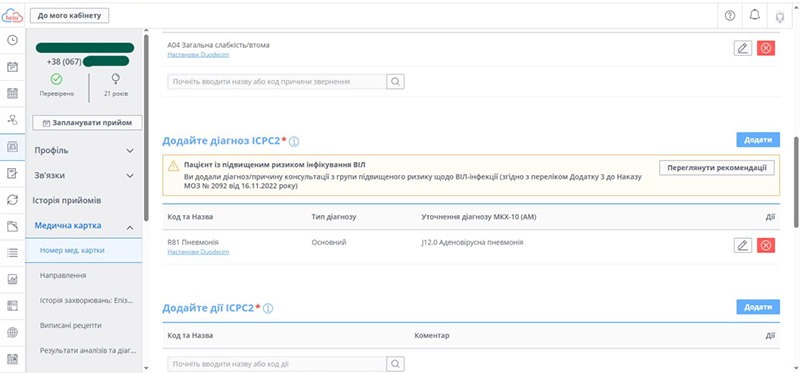Click Уточнення діагнозу МКХ-10 (АМ) column header
800x373 pixels.
[x=479, y=217]
